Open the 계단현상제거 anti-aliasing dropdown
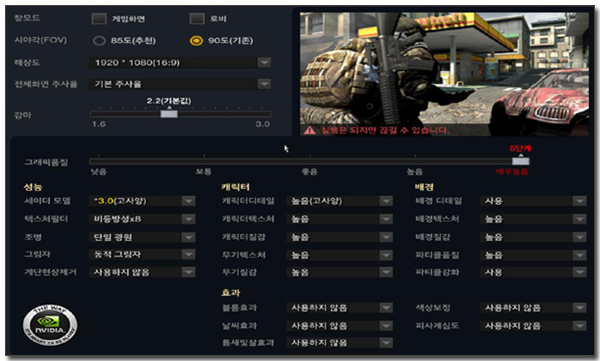The width and height of the screenshot is (600, 361). coord(142,272)
